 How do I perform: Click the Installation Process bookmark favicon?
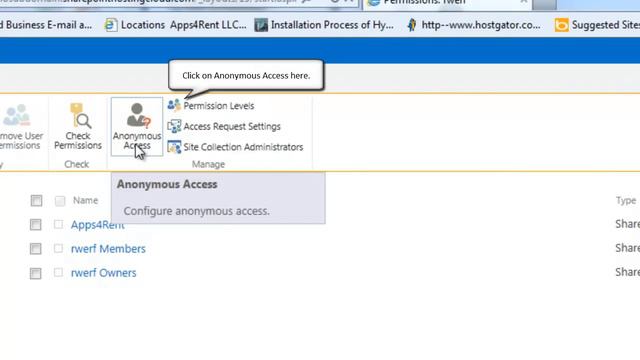[261, 25]
